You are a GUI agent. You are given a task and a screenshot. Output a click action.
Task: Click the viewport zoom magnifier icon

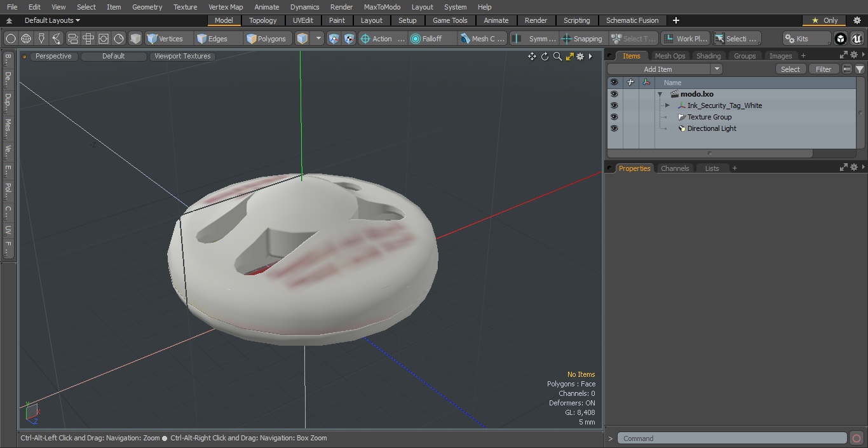click(x=557, y=57)
